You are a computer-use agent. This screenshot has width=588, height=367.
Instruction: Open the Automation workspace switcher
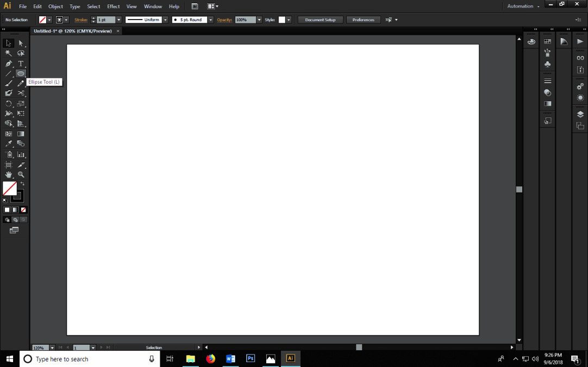click(523, 6)
